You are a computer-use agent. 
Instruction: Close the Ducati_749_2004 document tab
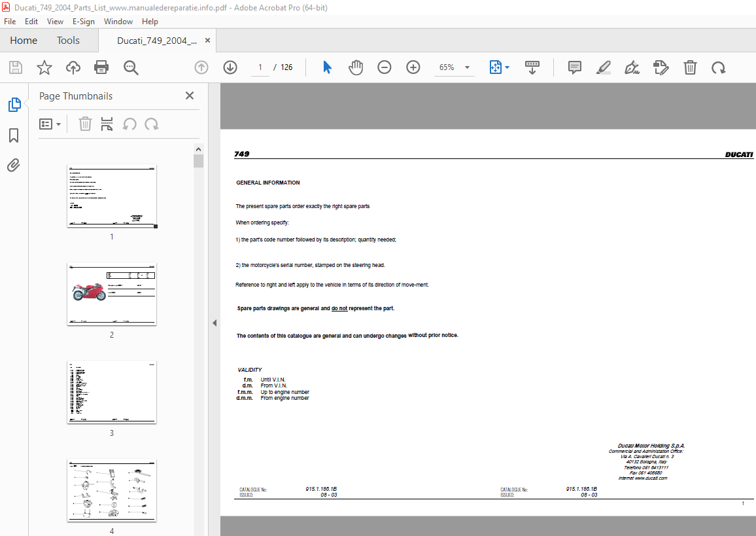[x=208, y=41]
